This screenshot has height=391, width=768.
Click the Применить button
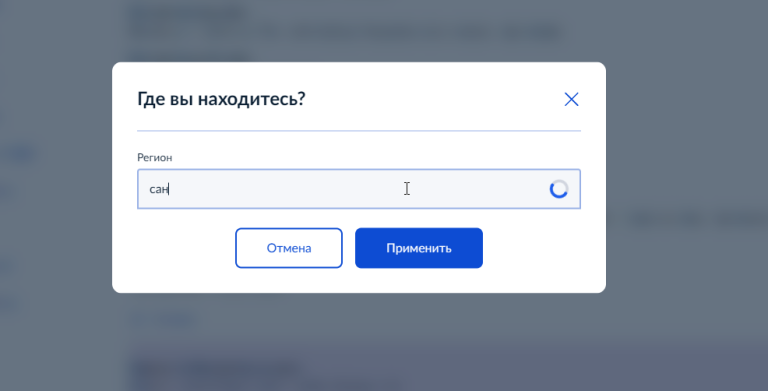(419, 248)
